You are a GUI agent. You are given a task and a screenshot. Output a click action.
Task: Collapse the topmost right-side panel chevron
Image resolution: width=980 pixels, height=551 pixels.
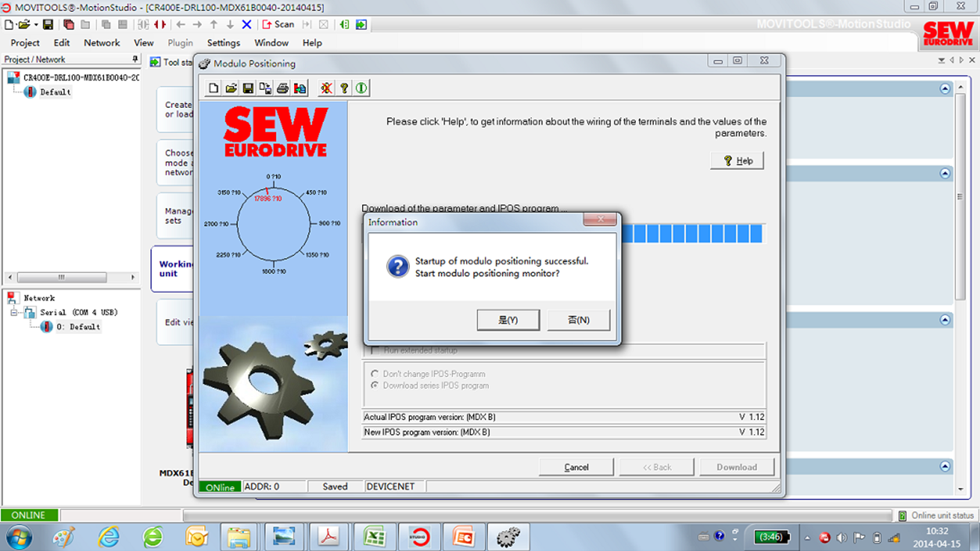(x=945, y=89)
